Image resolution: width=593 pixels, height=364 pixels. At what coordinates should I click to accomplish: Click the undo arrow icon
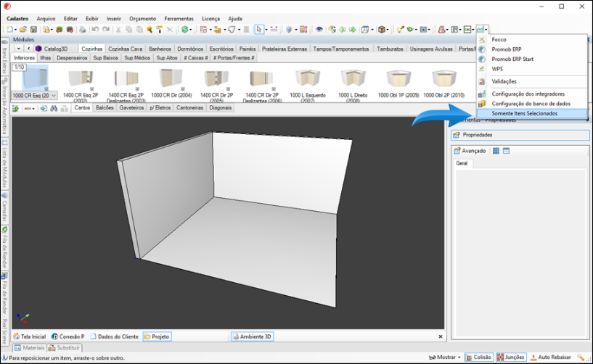95,29
